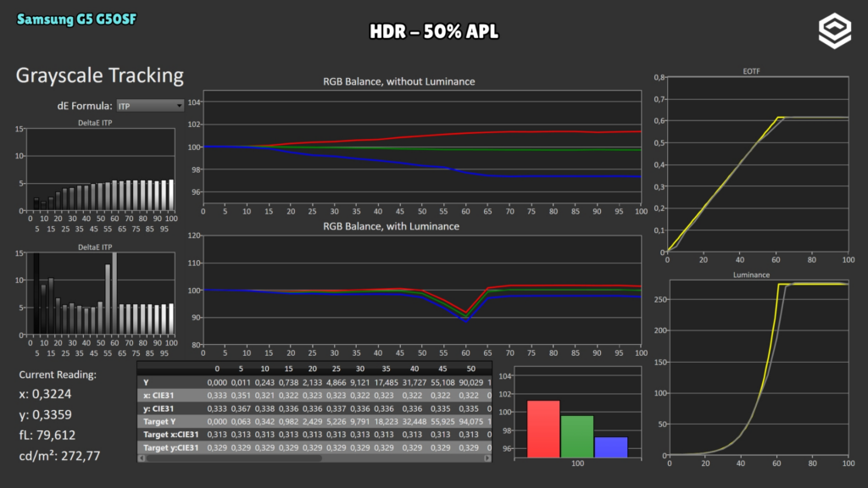Click the 'Grayscale Tracking' heading
This screenshot has width=868, height=488.
[x=100, y=75]
